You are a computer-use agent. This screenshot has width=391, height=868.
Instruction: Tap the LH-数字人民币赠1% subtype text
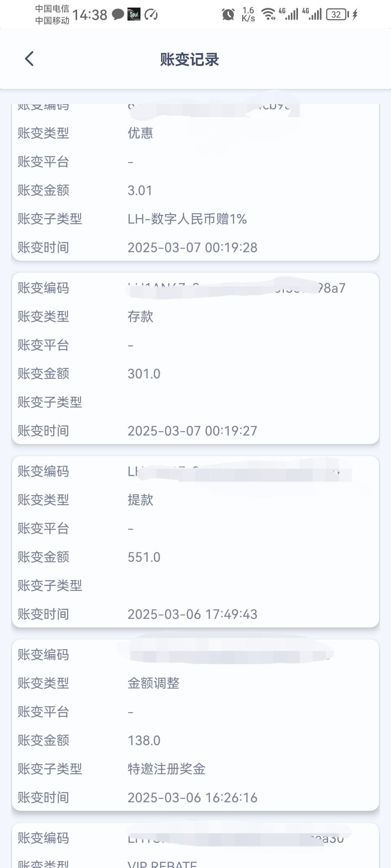[x=187, y=219]
